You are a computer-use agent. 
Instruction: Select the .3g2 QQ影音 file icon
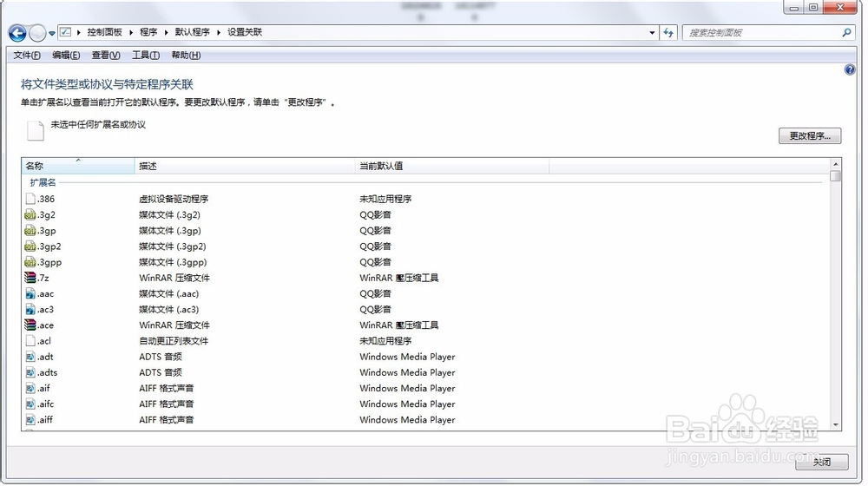[30, 214]
